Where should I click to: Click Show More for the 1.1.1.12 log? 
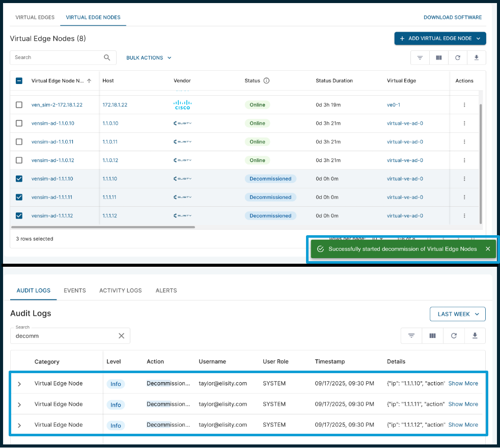463,425
